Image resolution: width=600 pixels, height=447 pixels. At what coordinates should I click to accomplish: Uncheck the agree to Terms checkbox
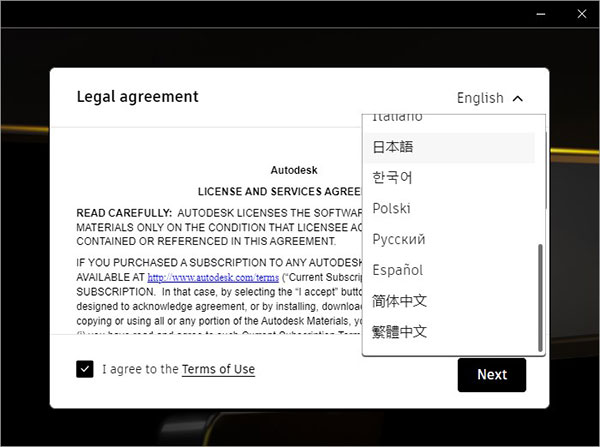[x=85, y=369]
